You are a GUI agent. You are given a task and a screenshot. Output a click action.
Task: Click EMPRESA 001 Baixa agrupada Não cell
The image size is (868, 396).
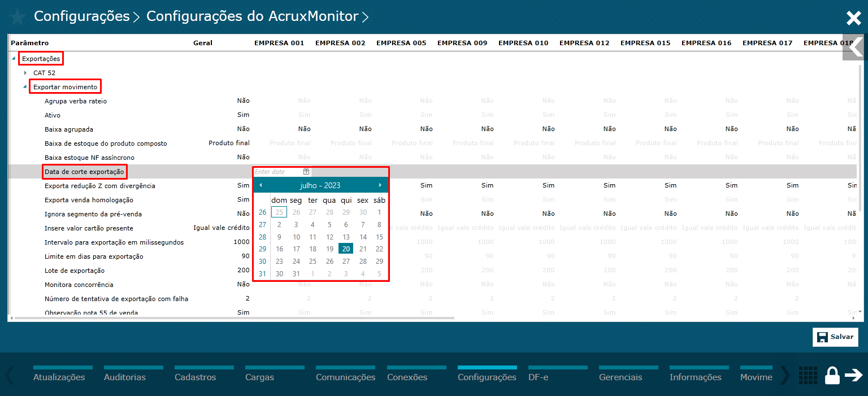point(304,129)
